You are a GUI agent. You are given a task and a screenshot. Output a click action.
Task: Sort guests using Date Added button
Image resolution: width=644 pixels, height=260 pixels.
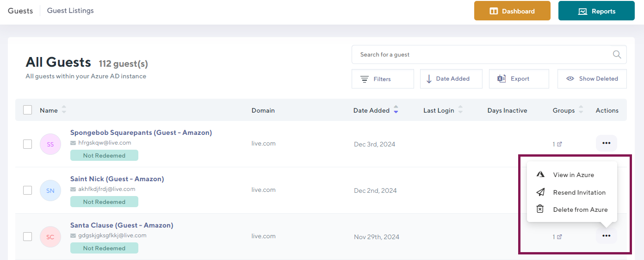click(x=451, y=79)
